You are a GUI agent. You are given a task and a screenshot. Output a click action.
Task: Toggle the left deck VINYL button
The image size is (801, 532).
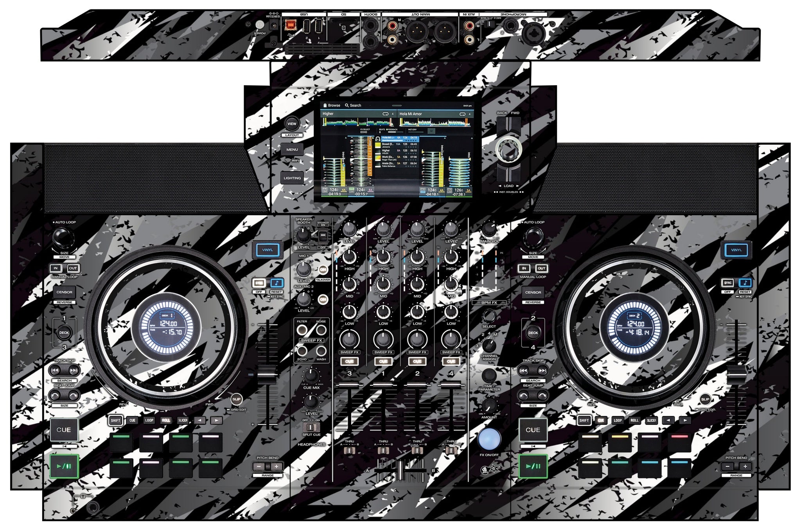268,250
